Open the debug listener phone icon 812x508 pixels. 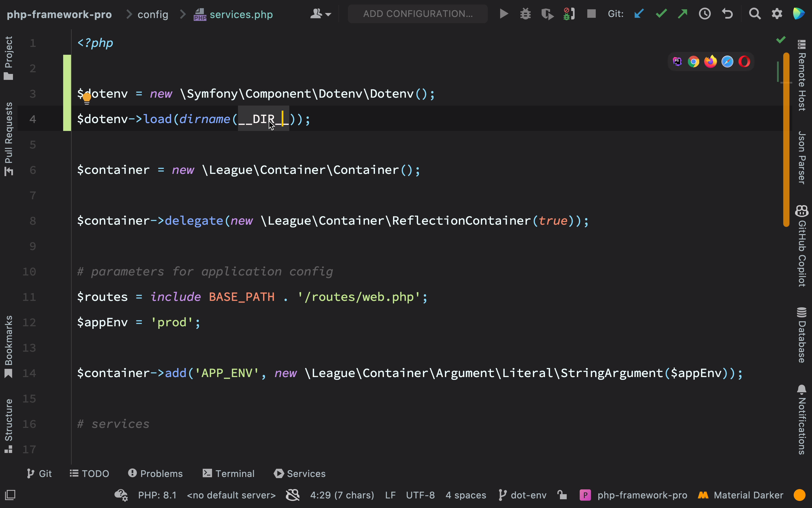point(570,14)
